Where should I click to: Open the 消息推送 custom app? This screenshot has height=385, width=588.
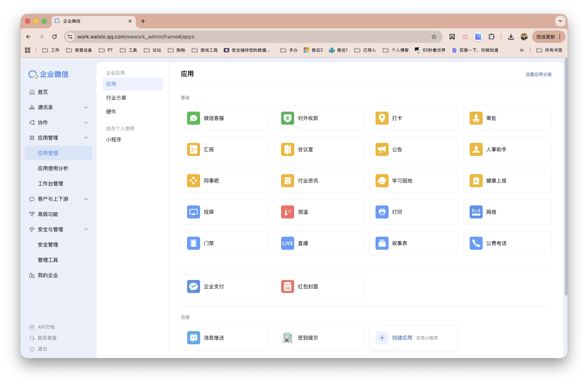214,338
